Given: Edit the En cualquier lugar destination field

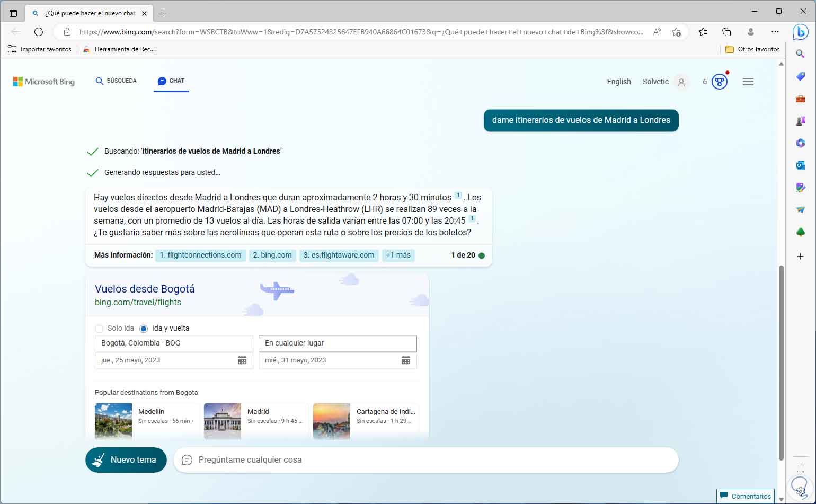Looking at the screenshot, I should point(338,343).
